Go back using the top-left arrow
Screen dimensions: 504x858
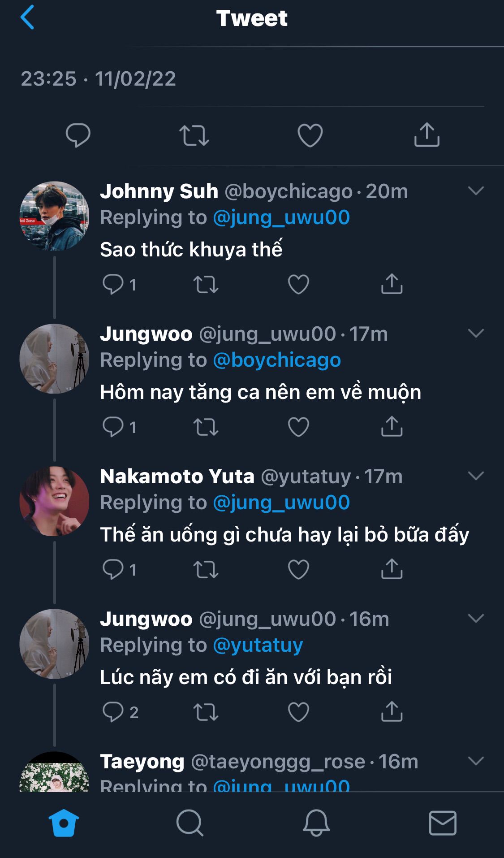[27, 17]
